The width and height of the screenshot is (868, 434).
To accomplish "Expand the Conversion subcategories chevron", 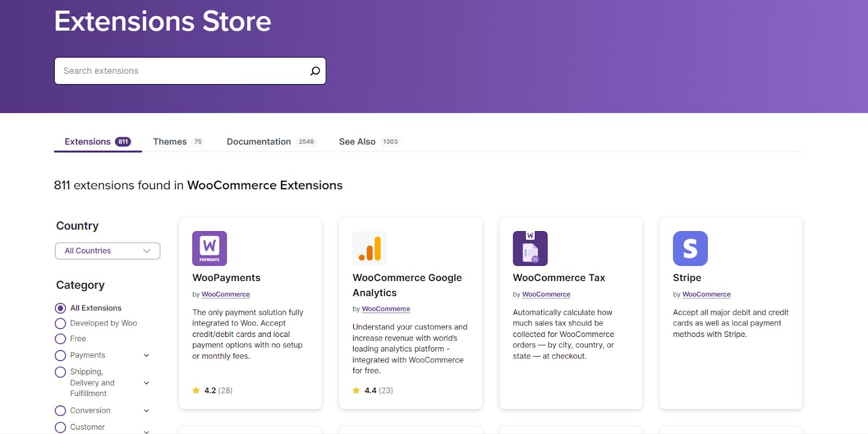I will point(146,411).
